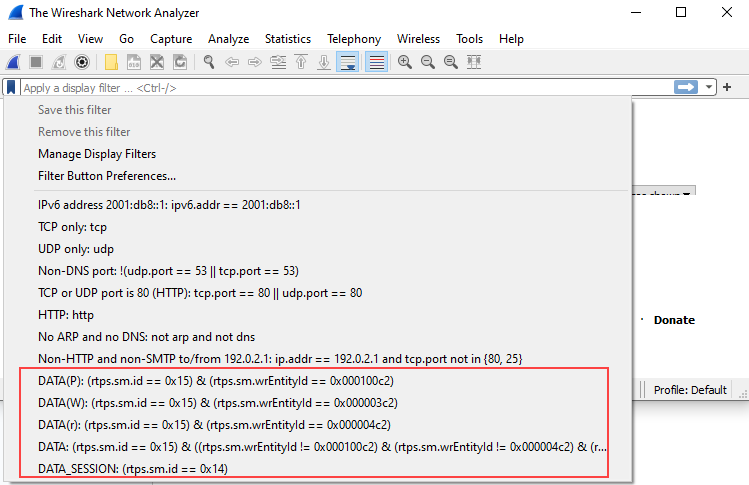Click the display filter input field
749x485 pixels.
(x=347, y=88)
